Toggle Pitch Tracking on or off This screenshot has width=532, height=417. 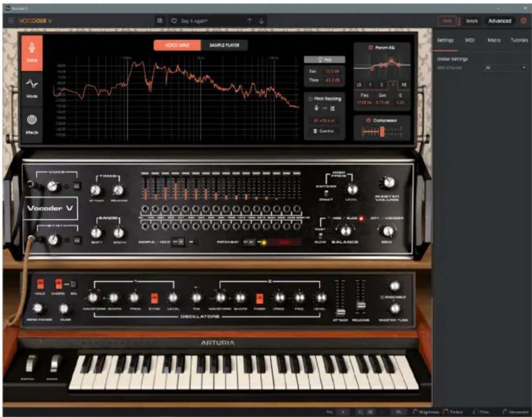pyautogui.click(x=309, y=99)
